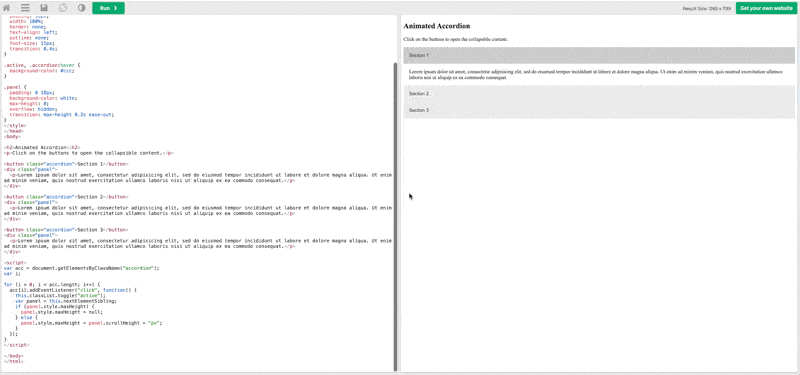
Task: Click the 'background-color: #ccc' code line
Action: (42, 71)
